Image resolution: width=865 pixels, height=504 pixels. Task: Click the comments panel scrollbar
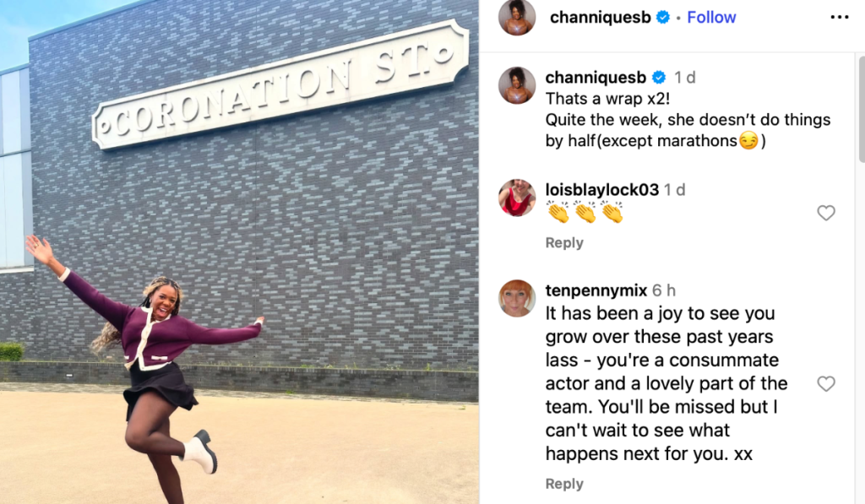(861, 108)
